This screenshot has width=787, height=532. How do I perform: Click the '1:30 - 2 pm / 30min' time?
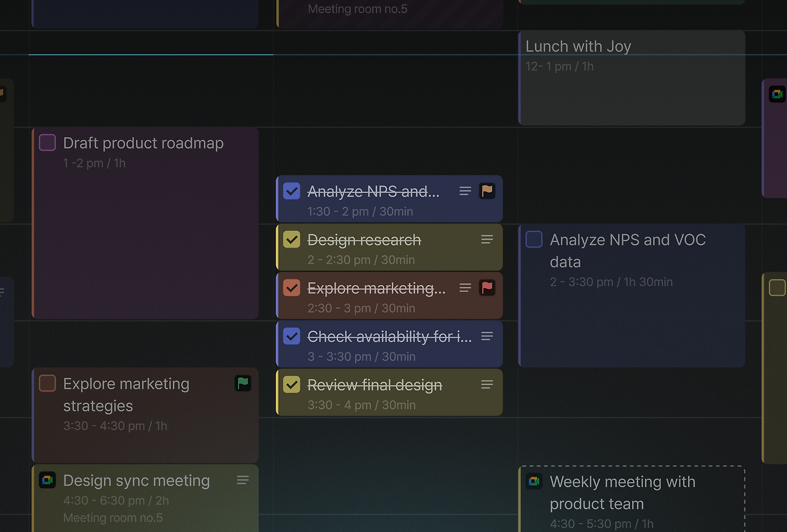coord(360,212)
